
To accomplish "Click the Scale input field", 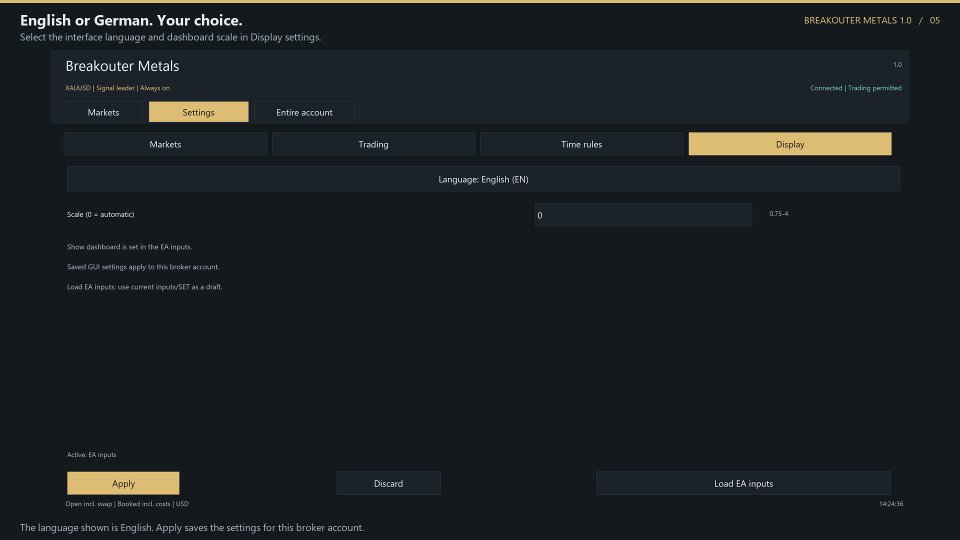I will (x=643, y=215).
